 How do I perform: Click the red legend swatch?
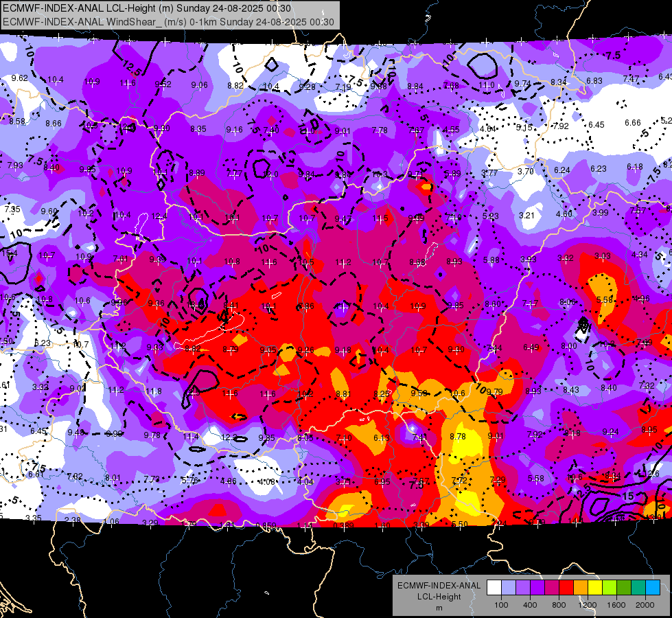pos(566,588)
